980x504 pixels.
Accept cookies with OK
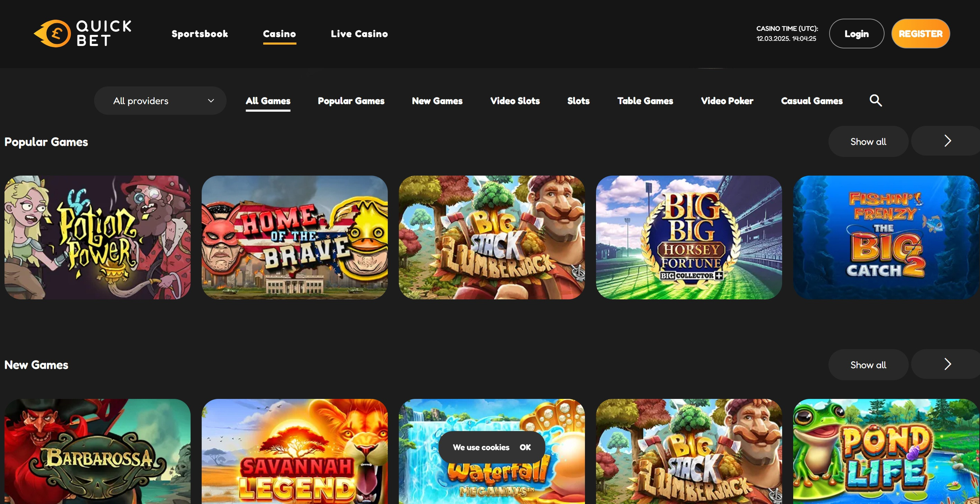click(525, 447)
